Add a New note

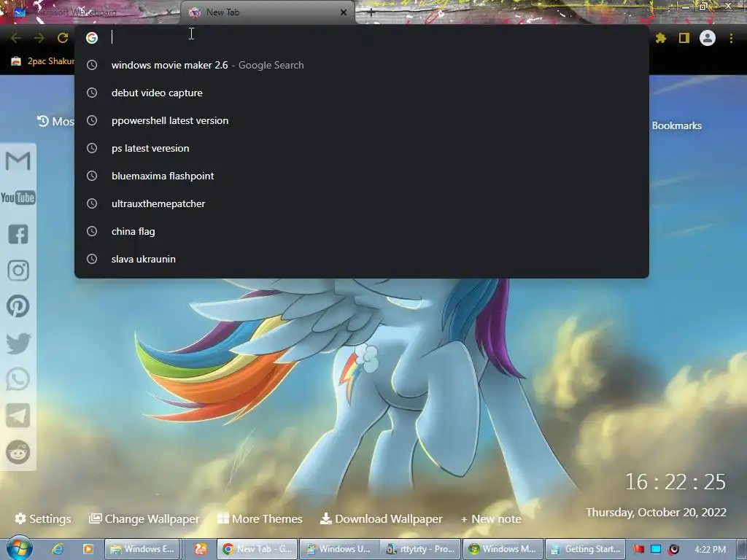[x=491, y=519]
